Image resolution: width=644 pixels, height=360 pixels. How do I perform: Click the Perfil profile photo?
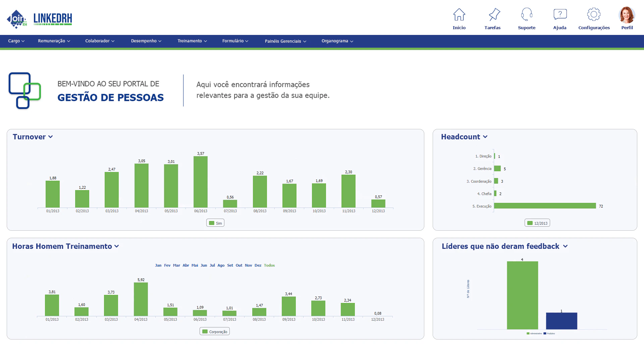[x=627, y=15]
